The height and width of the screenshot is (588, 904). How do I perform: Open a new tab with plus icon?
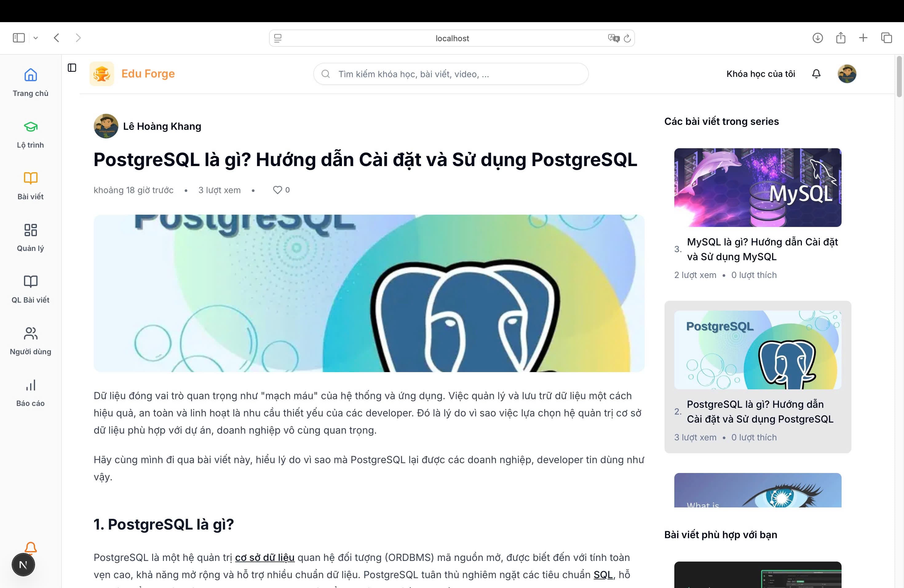pos(863,38)
